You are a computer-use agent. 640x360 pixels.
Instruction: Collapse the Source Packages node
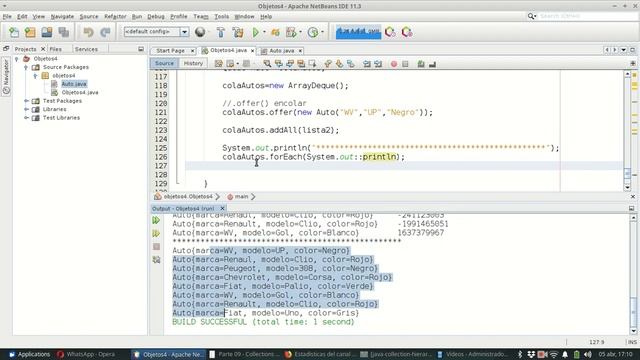coord(26,67)
